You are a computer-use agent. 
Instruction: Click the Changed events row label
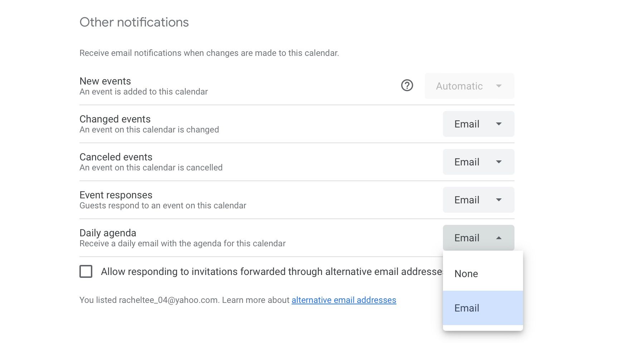115,119
